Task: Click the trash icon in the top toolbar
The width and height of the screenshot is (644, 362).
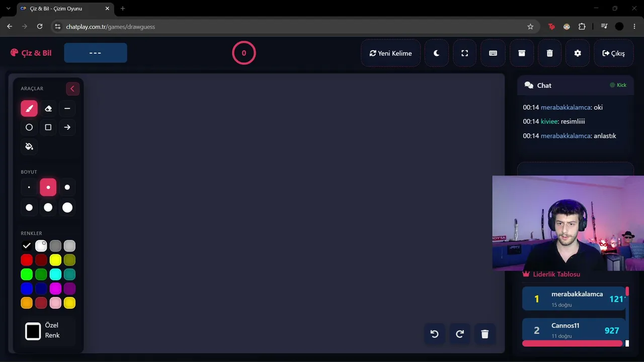Action: (x=550, y=53)
